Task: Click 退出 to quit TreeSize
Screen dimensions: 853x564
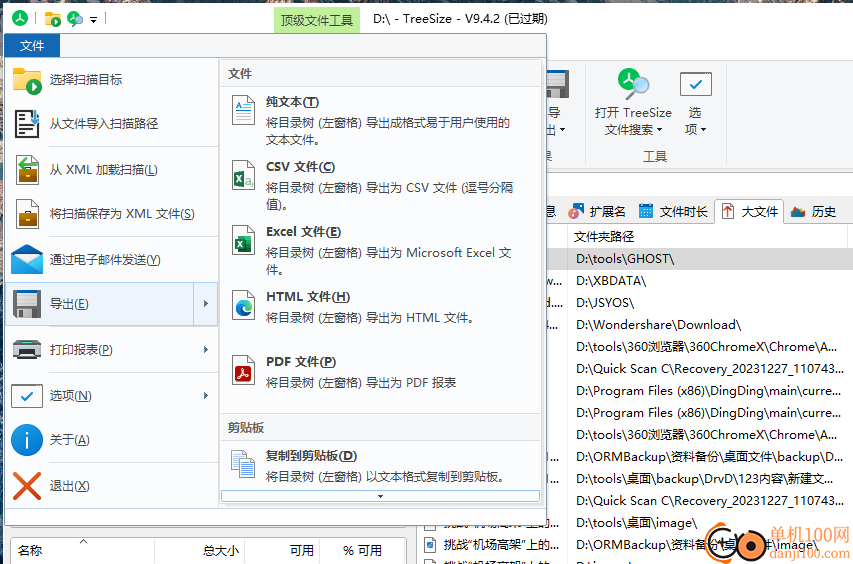Action: pos(112,486)
